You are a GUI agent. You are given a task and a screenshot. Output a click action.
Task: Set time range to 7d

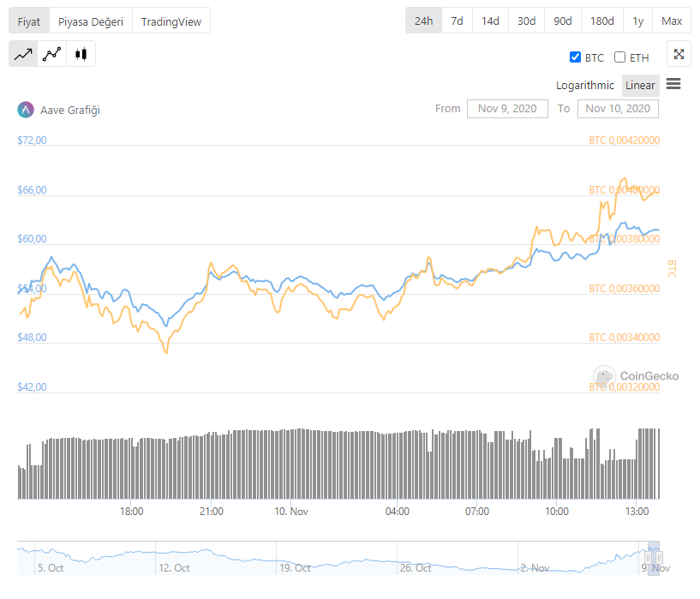click(458, 21)
